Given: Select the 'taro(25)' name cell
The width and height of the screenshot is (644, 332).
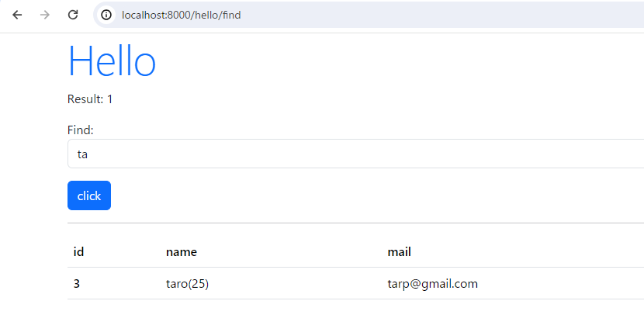Looking at the screenshot, I should tap(187, 284).
